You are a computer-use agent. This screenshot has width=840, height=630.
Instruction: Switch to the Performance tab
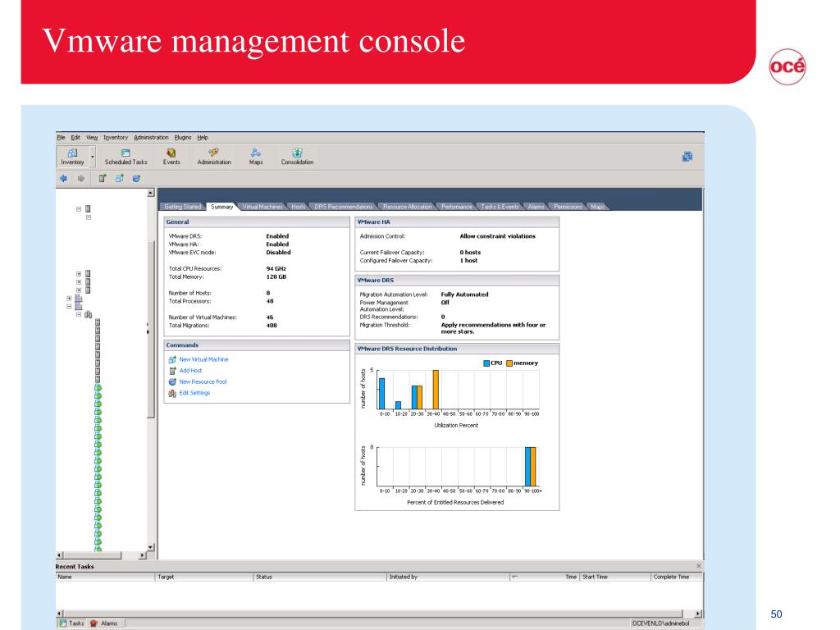pyautogui.click(x=456, y=207)
